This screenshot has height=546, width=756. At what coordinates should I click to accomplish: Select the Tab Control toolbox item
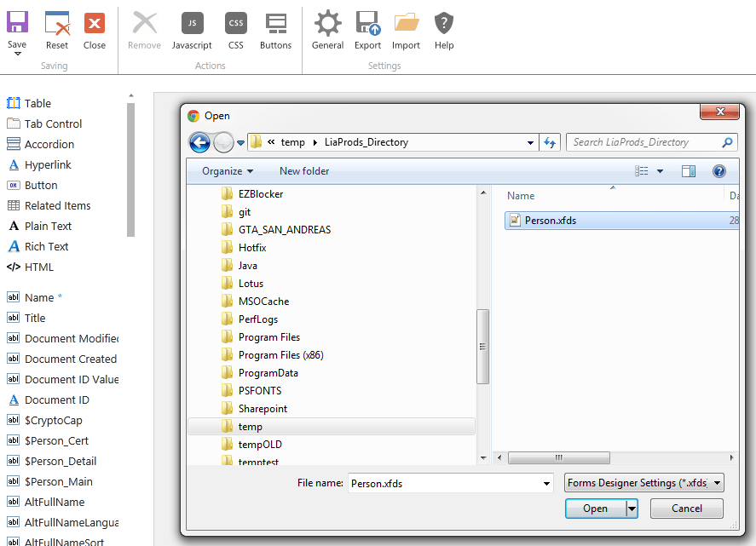(44, 124)
